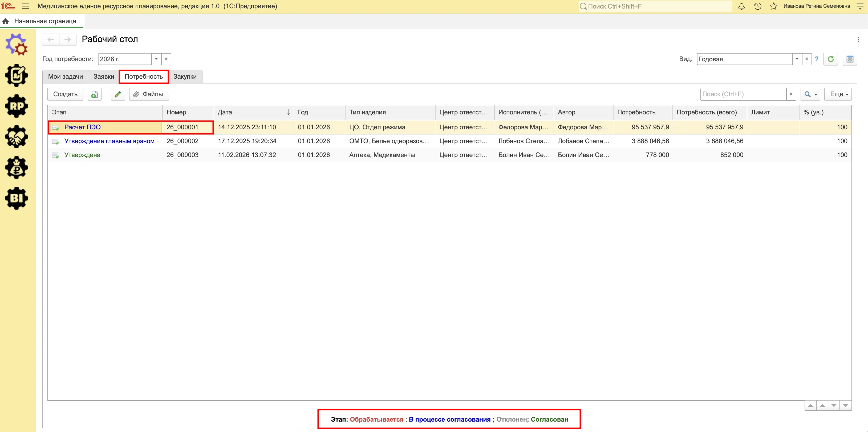This screenshot has width=868, height=432.
Task: Open the magnifier search options dropdown
Action: click(810, 94)
